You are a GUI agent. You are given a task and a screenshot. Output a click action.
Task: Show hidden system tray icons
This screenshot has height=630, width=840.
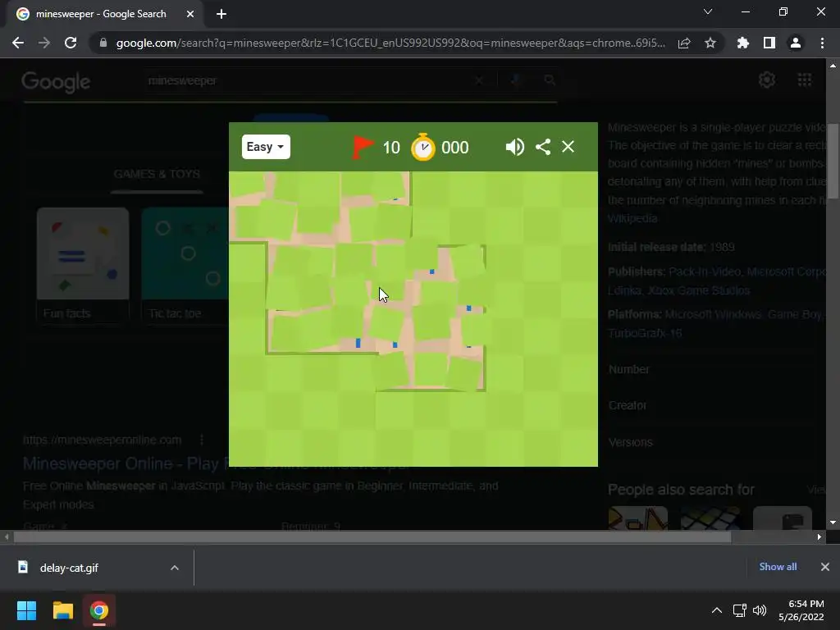tap(716, 610)
